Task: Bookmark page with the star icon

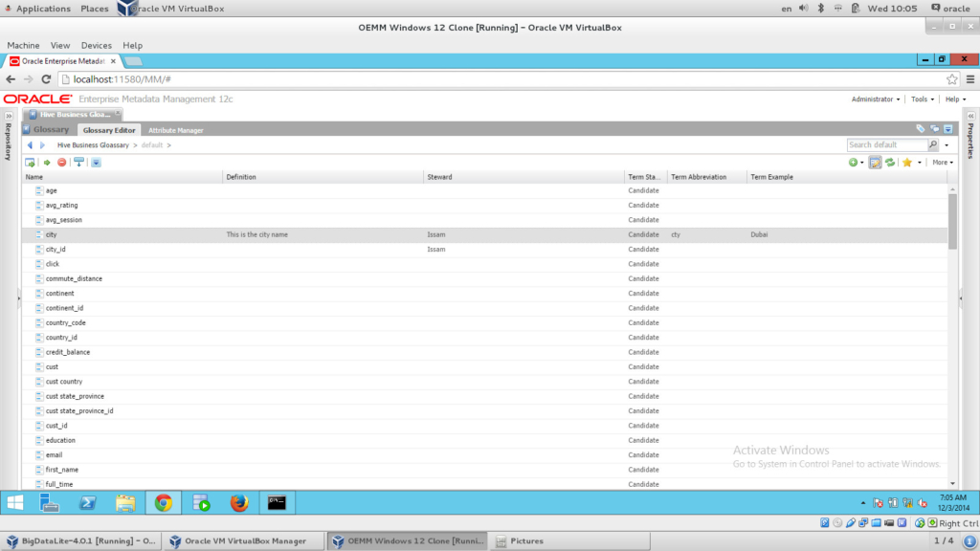Action: coord(952,79)
